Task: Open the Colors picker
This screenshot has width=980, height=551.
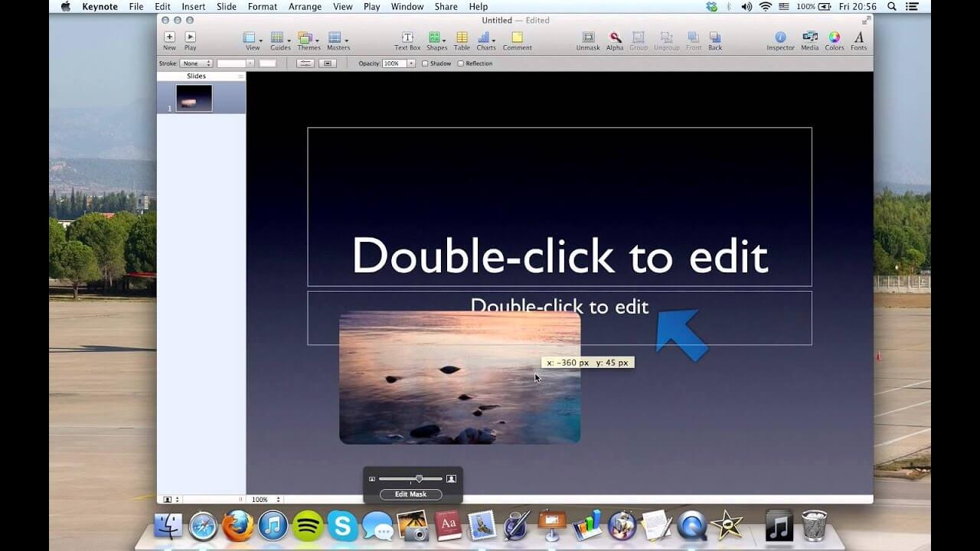Action: [x=835, y=41]
